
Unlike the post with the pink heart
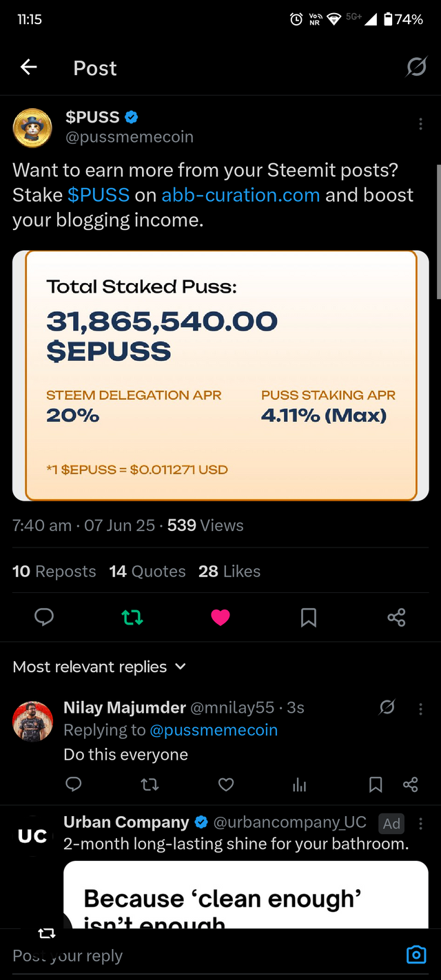point(220,618)
